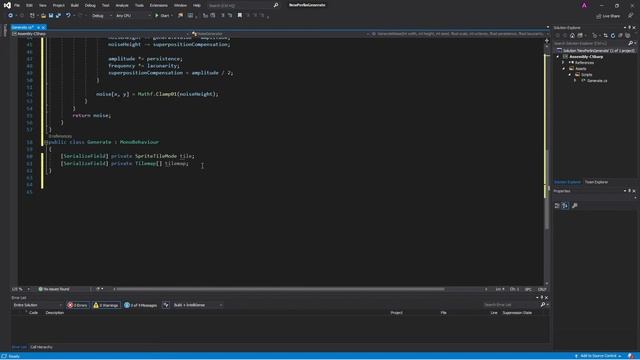Image resolution: width=640 pixels, height=360 pixels.
Task: Switch to the Team Explorer tab
Action: click(596, 182)
